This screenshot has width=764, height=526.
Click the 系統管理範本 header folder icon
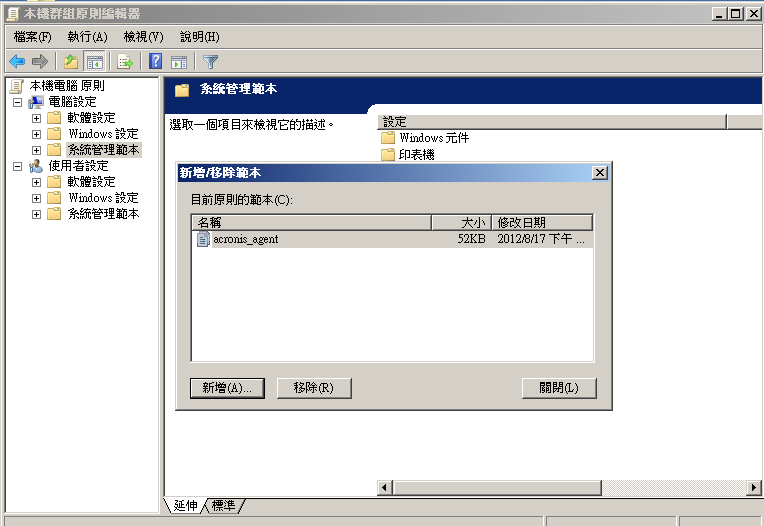coord(182,90)
